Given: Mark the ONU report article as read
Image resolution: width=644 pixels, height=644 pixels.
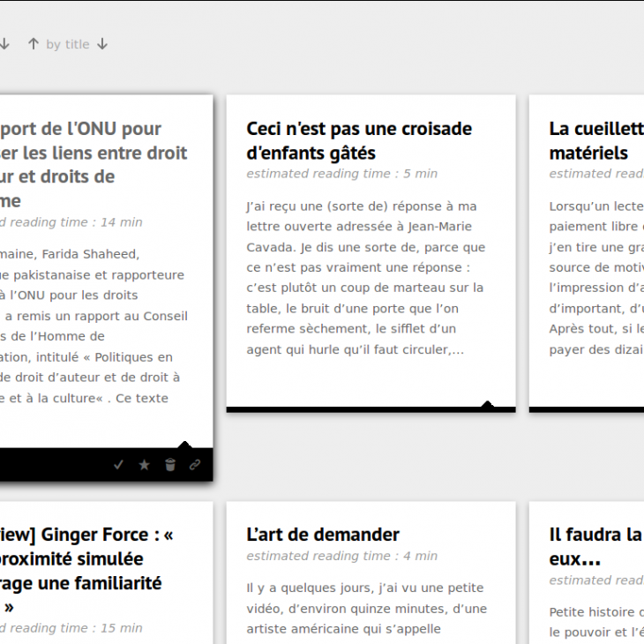Looking at the screenshot, I should (x=118, y=465).
